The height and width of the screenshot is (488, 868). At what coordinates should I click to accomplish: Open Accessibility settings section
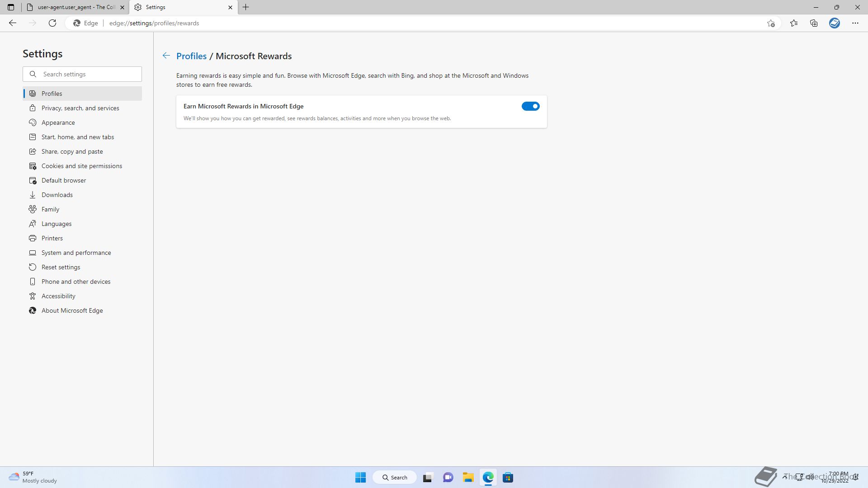point(82,296)
